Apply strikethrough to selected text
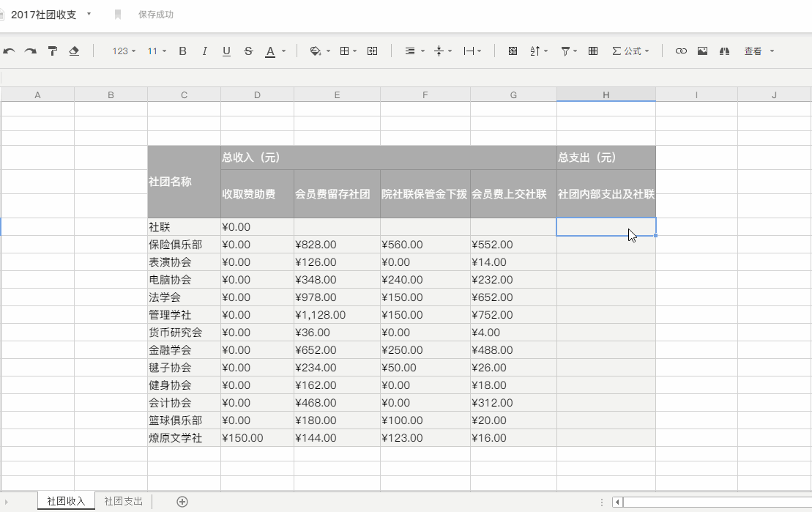 pos(248,51)
